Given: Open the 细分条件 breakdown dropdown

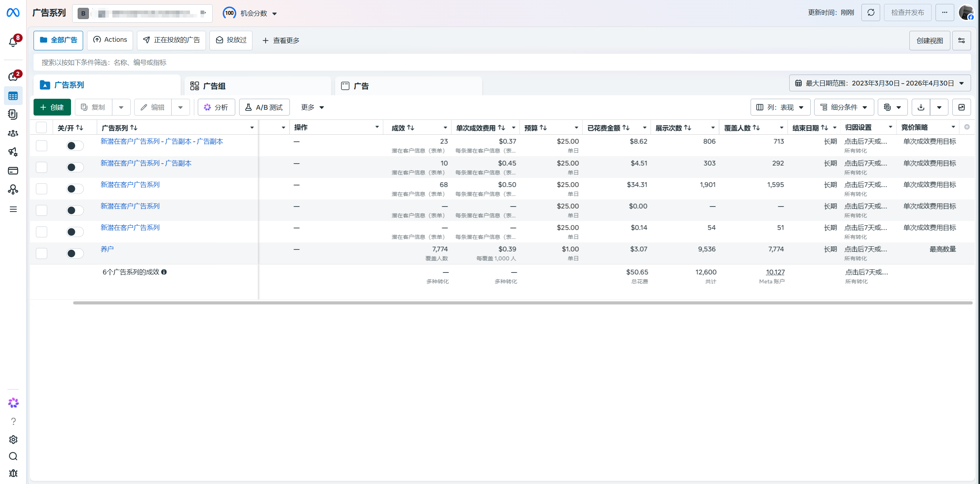Looking at the screenshot, I should click(843, 107).
